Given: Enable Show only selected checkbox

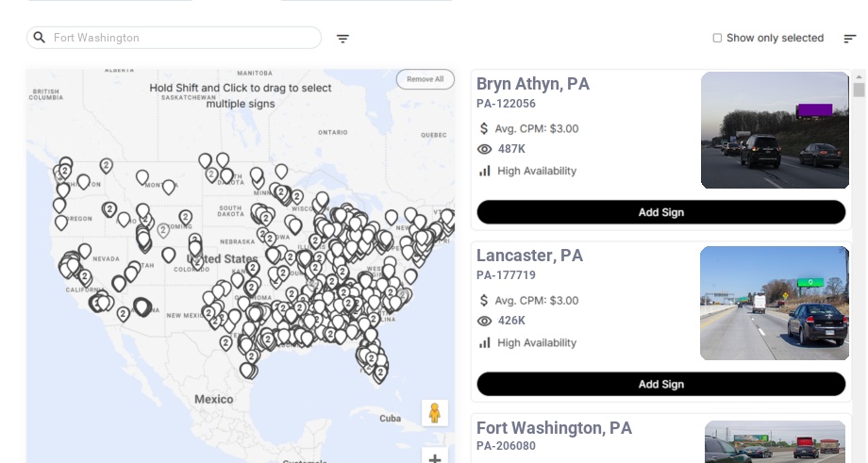Looking at the screenshot, I should point(717,39).
